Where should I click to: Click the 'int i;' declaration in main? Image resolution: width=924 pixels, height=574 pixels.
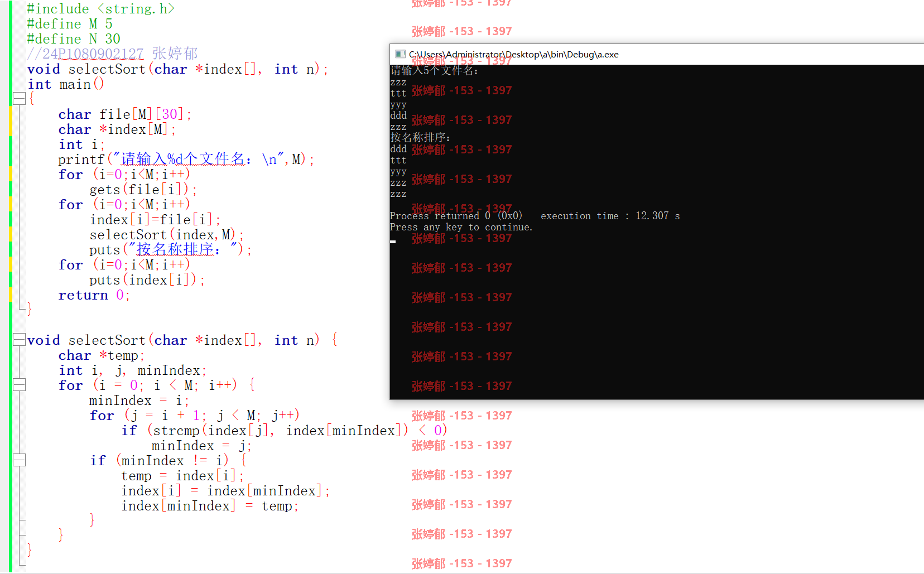tap(81, 144)
